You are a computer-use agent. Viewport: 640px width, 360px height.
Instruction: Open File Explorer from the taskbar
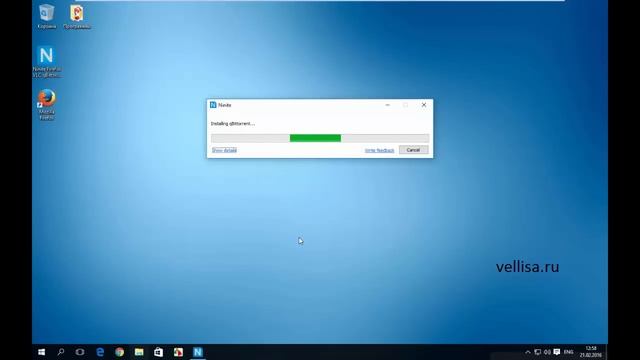pyautogui.click(x=139, y=352)
